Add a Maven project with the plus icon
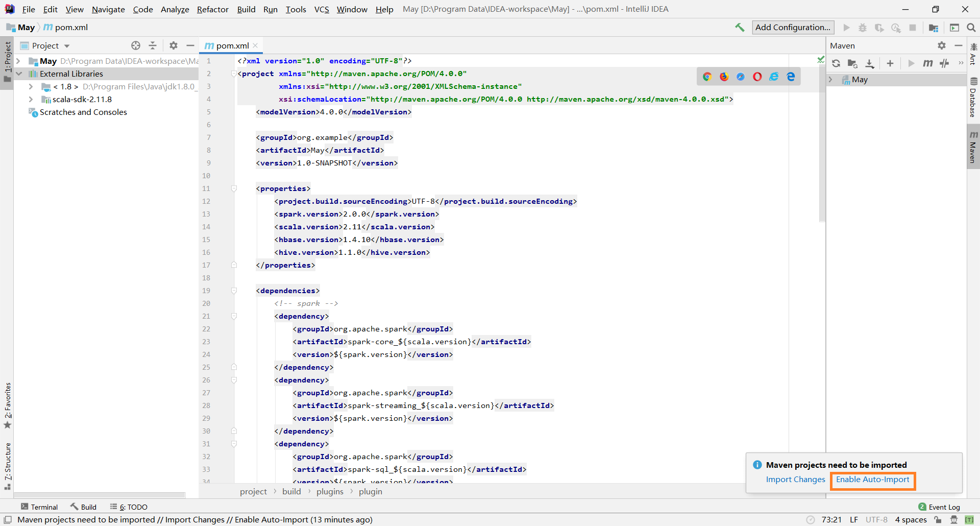The height and width of the screenshot is (526, 980). (x=890, y=63)
